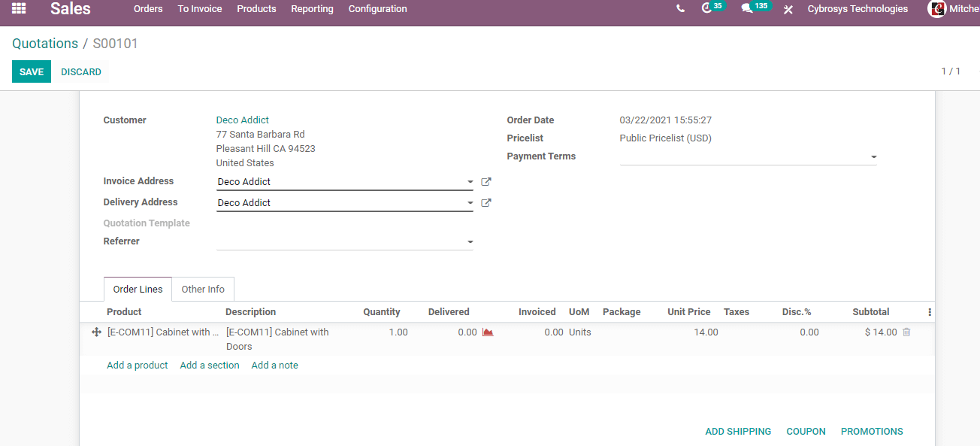Open messages icon with 135 badge
980x446 pixels.
click(755, 8)
